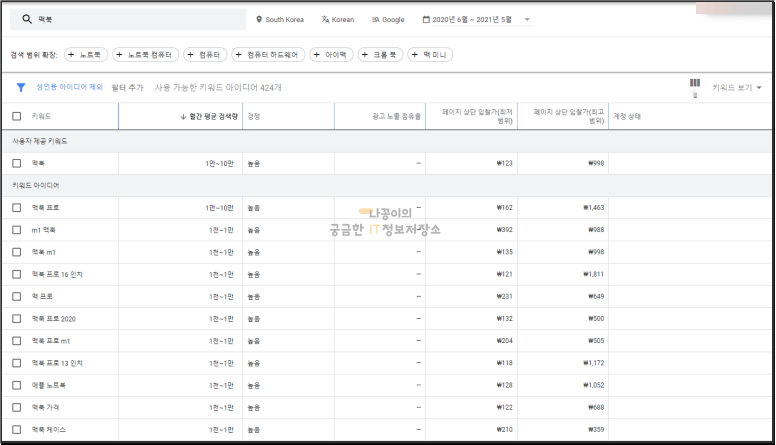The width and height of the screenshot is (776, 445).
Task: Sort by the 키워드 column header
Action: click(42, 116)
